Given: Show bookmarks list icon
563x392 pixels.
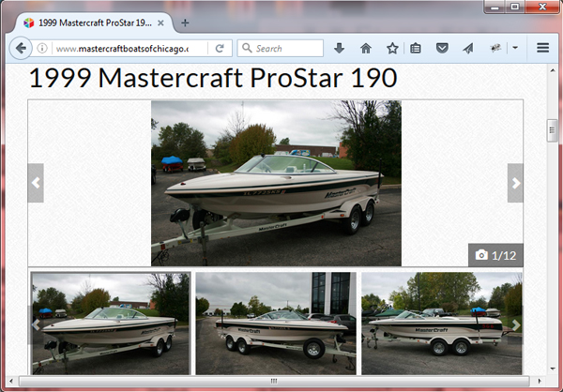Looking at the screenshot, I should point(416,48).
